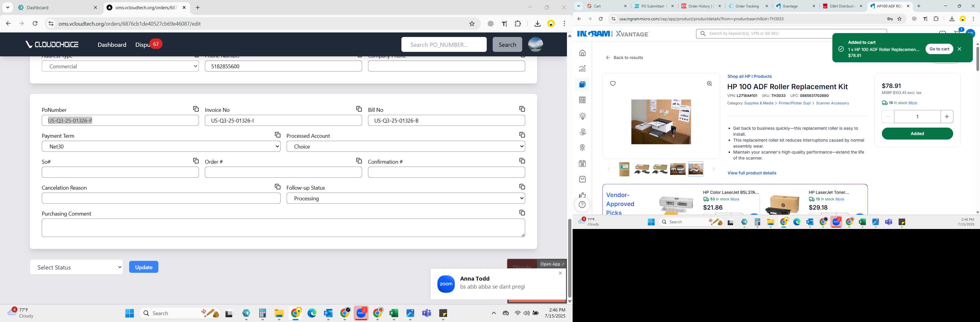Show hidden system tray icons
Image resolution: width=980 pixels, height=322 pixels.
tap(493, 313)
